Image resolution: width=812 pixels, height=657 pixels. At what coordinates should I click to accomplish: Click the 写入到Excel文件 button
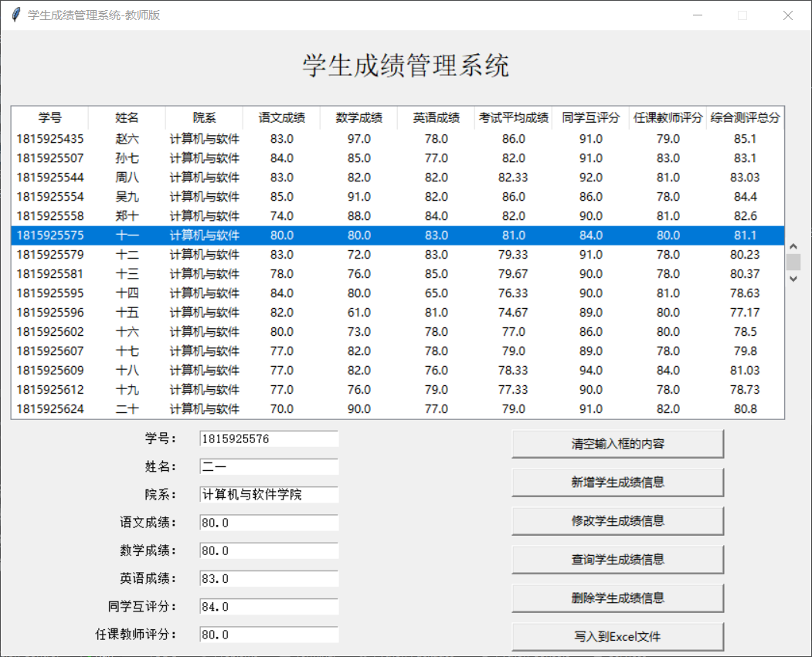point(617,636)
